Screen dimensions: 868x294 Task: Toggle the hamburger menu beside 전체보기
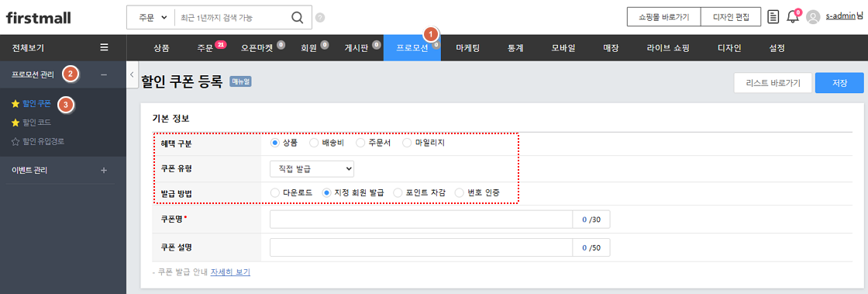point(104,47)
